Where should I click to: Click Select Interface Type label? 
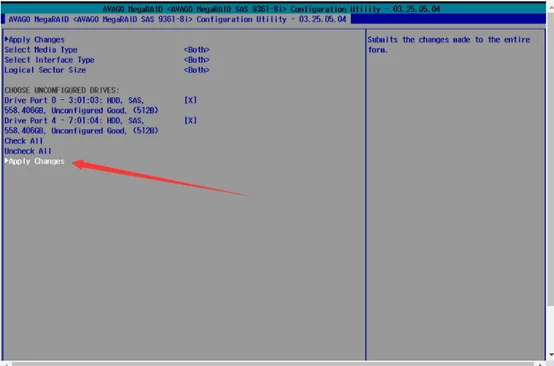49,60
